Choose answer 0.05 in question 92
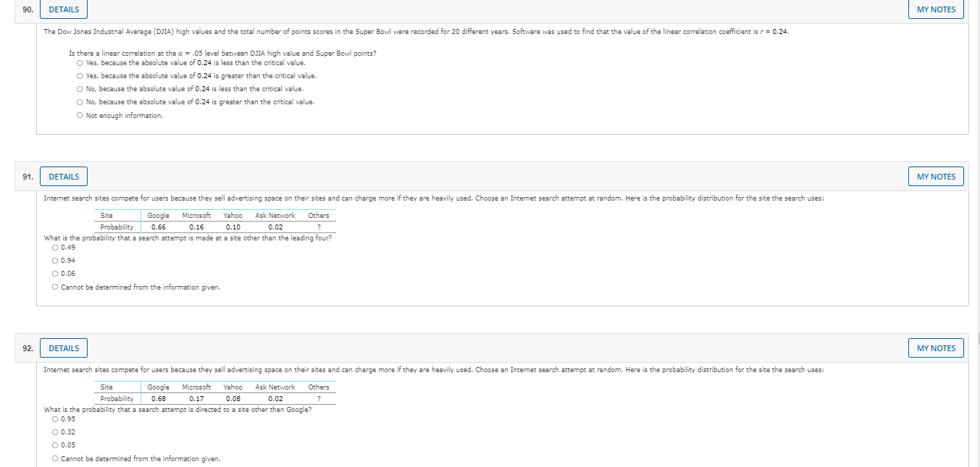Viewport: 980px width, 467px height. pyautogui.click(x=54, y=444)
